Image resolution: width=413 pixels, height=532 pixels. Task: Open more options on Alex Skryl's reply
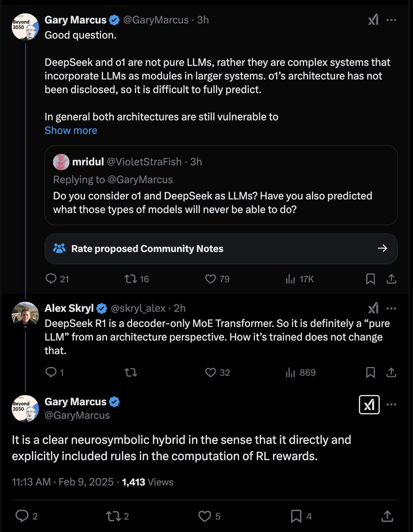(x=391, y=308)
